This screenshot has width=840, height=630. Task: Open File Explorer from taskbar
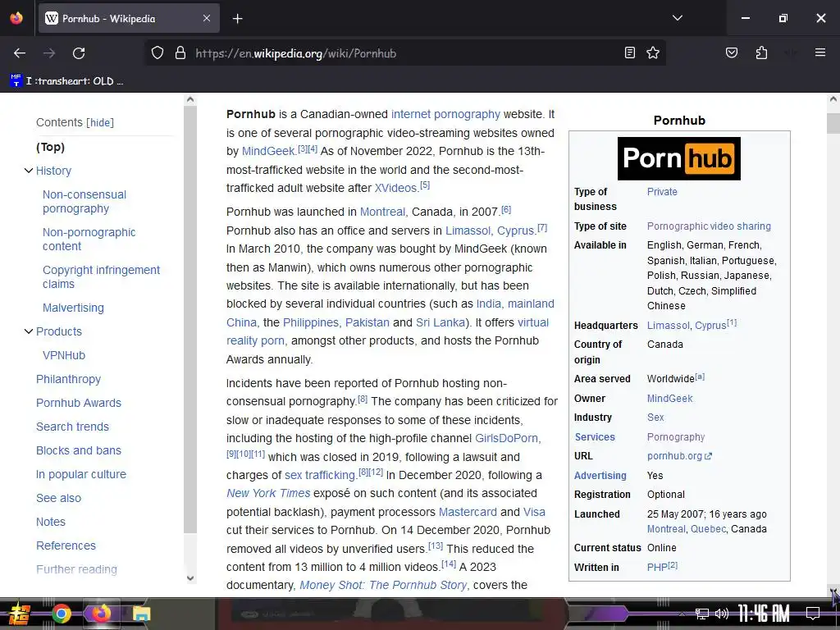click(141, 614)
